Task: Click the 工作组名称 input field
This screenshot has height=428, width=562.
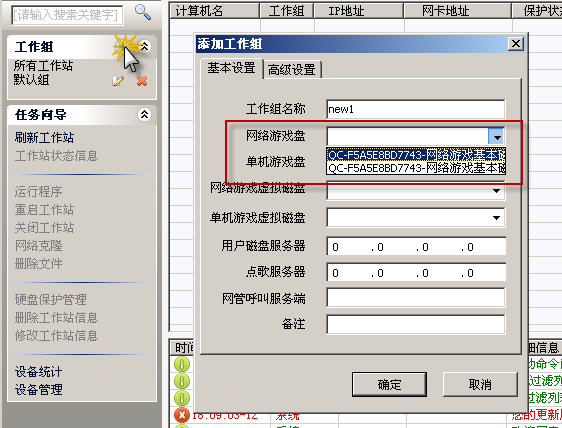Action: pyautogui.click(x=415, y=109)
